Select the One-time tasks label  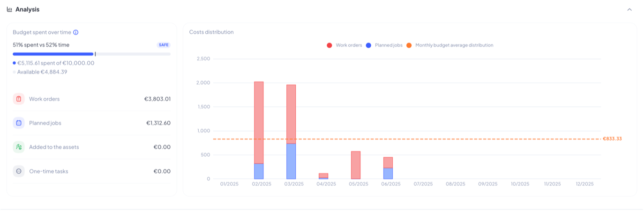(x=48, y=171)
